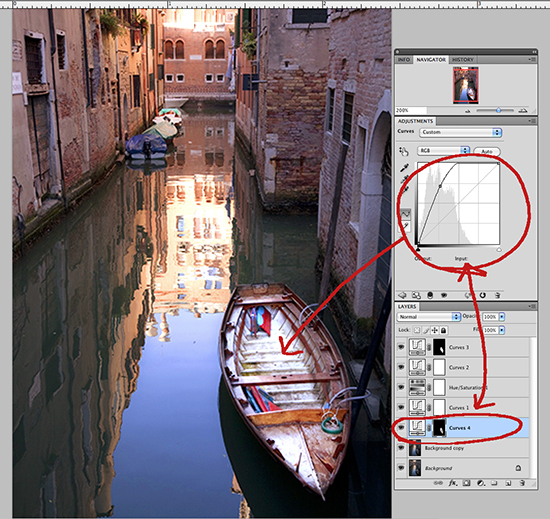550x519 pixels.
Task: Create a new layer group folder
Action: pyautogui.click(x=494, y=483)
